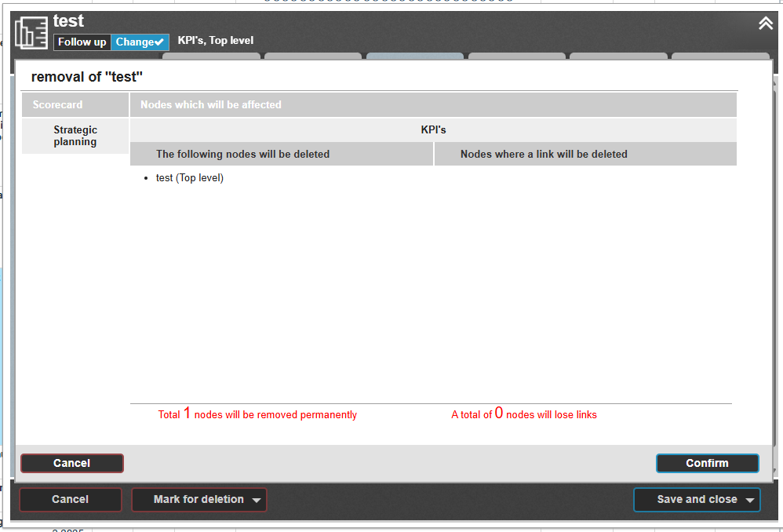Click the nodes will lose links summary
The width and height of the screenshot is (783, 532).
523,414
